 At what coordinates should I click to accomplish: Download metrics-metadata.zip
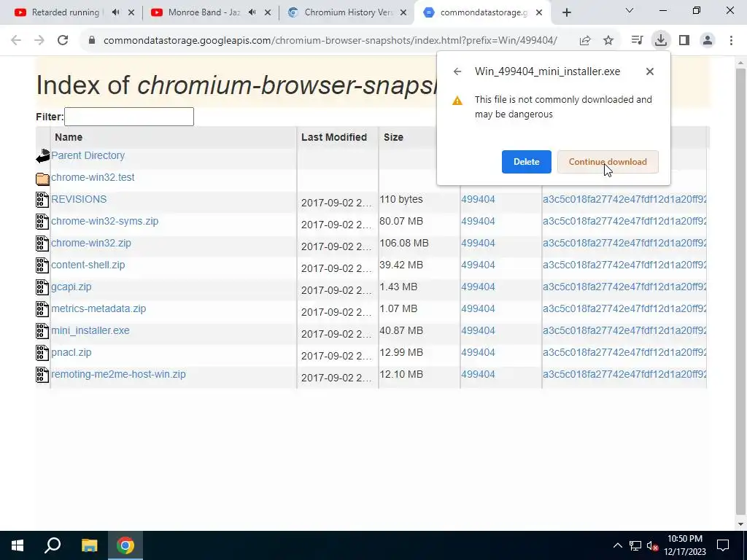(98, 309)
